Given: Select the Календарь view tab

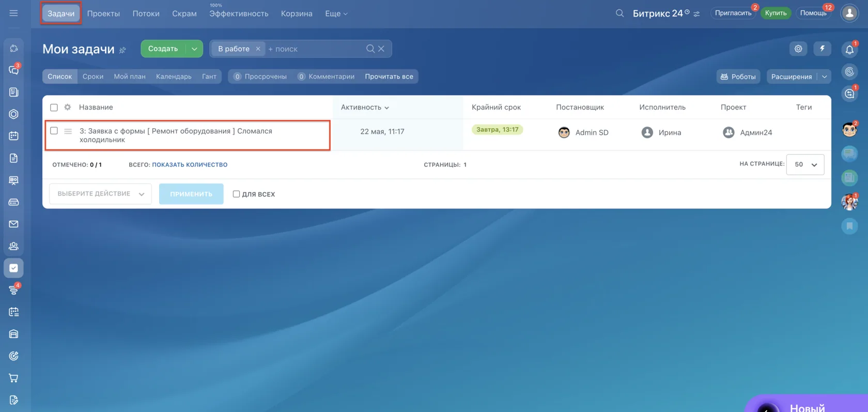Looking at the screenshot, I should pos(174,77).
